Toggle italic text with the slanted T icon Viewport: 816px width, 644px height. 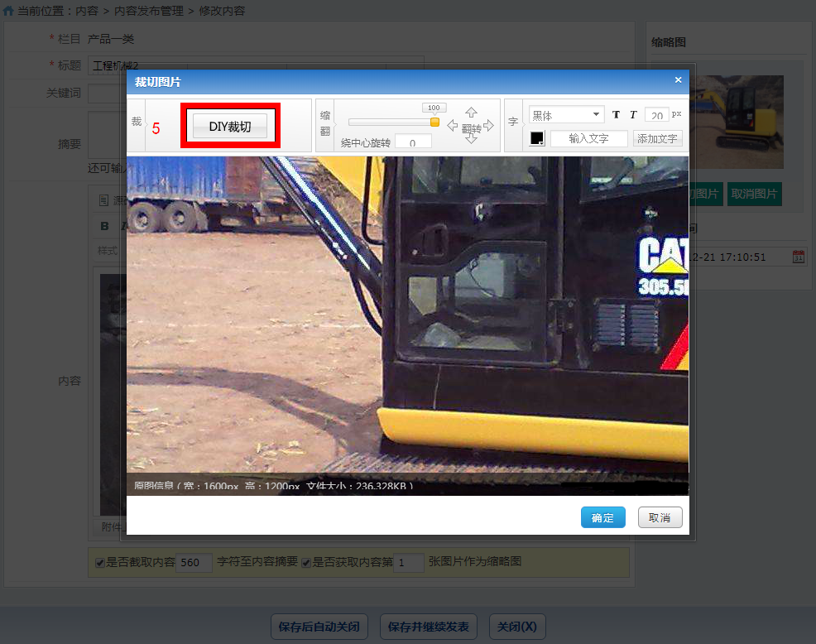tap(633, 114)
